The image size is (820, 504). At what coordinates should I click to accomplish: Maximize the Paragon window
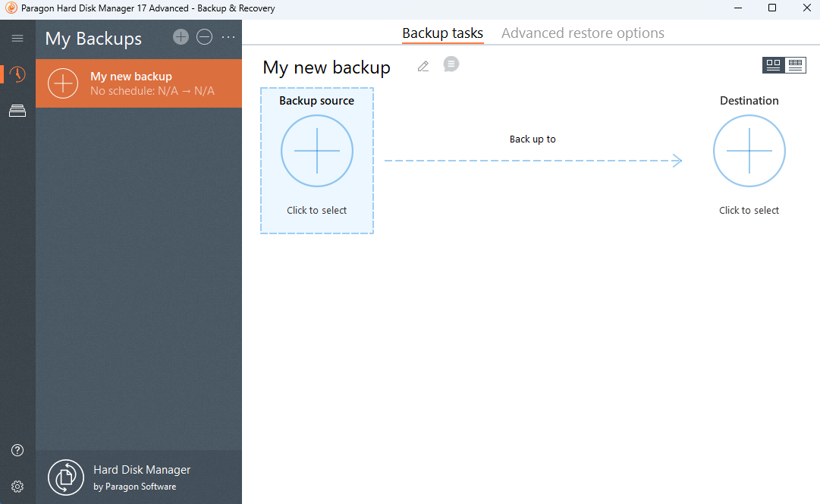(772, 8)
